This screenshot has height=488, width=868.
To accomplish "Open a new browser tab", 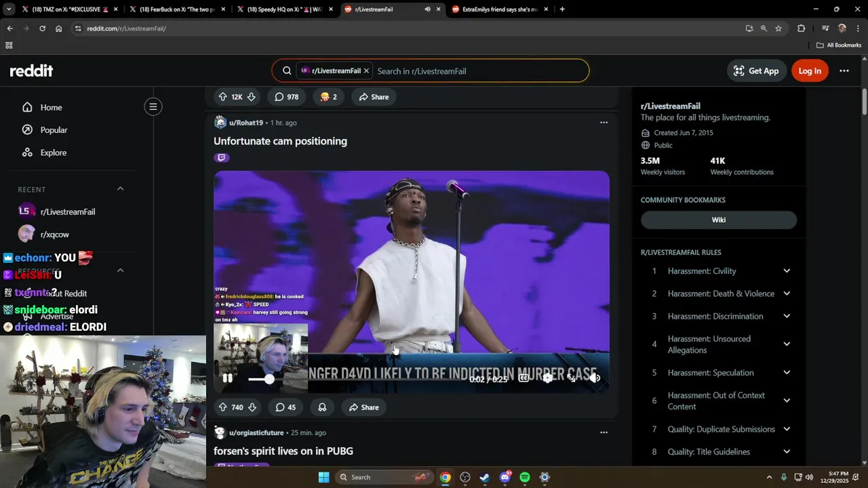I will point(562,9).
